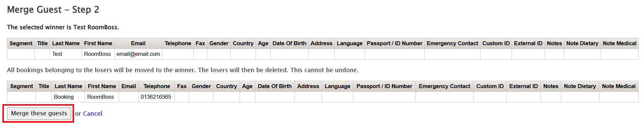Viewport: 644px width, 123px height.
Task: Click loser's Last Name cell Booking
Action: coord(68,97)
